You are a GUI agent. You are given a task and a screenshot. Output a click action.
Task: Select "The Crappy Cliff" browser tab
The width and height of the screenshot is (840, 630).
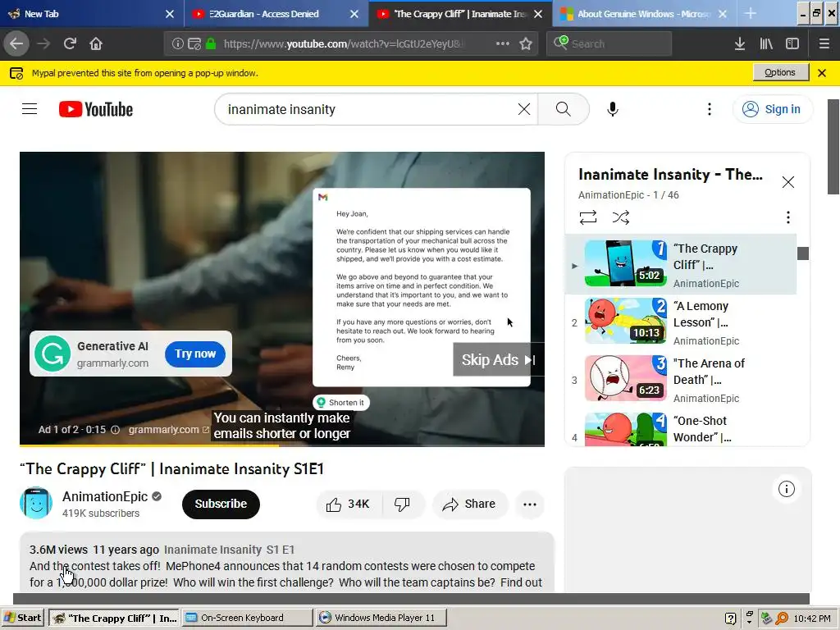pos(453,14)
